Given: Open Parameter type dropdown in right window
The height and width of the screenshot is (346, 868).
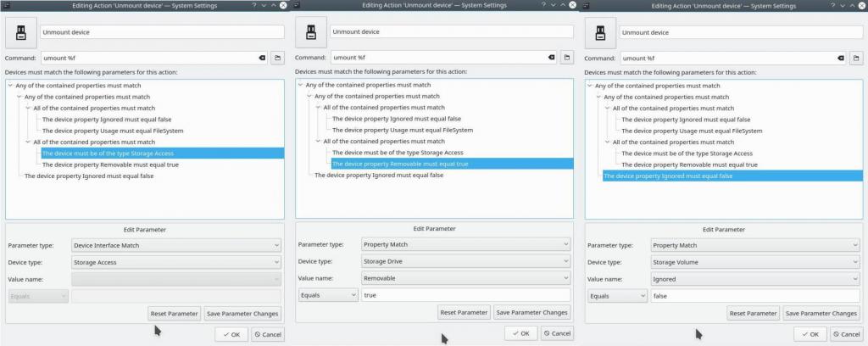Looking at the screenshot, I should (x=755, y=245).
